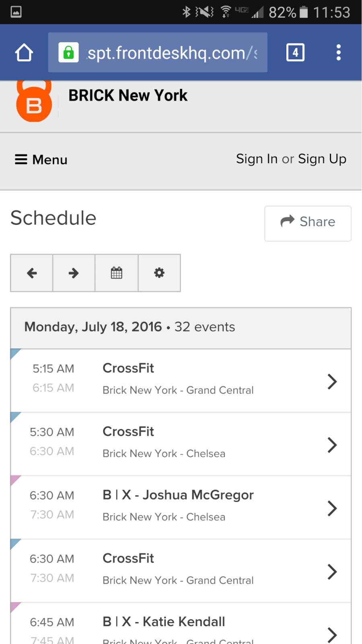Click the orange BRICK kettlebell logo
The image size is (362, 644).
tap(34, 101)
